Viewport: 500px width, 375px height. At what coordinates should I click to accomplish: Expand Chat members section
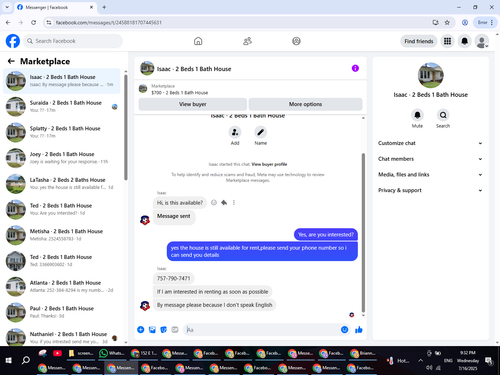coord(430,159)
